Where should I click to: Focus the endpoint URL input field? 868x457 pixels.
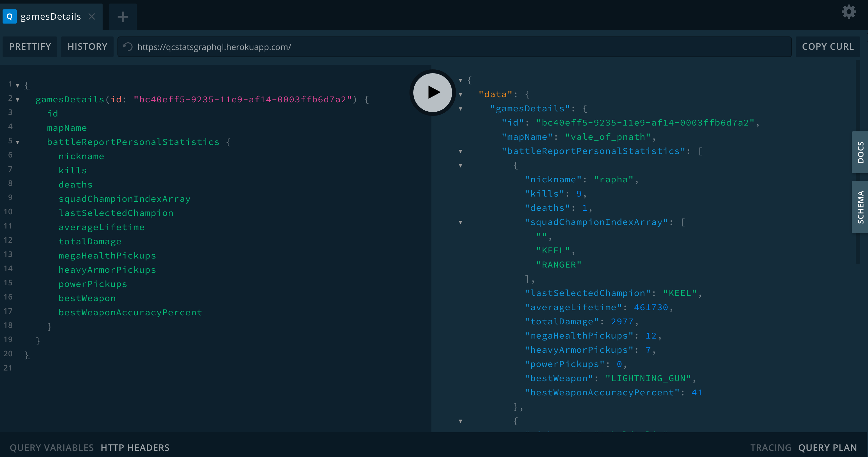[454, 47]
